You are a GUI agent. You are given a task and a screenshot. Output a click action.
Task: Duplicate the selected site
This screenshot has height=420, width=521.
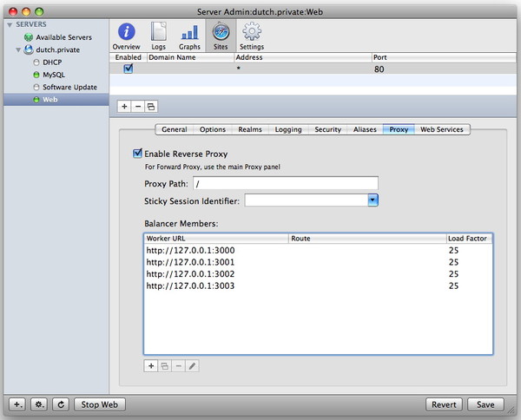[151, 107]
